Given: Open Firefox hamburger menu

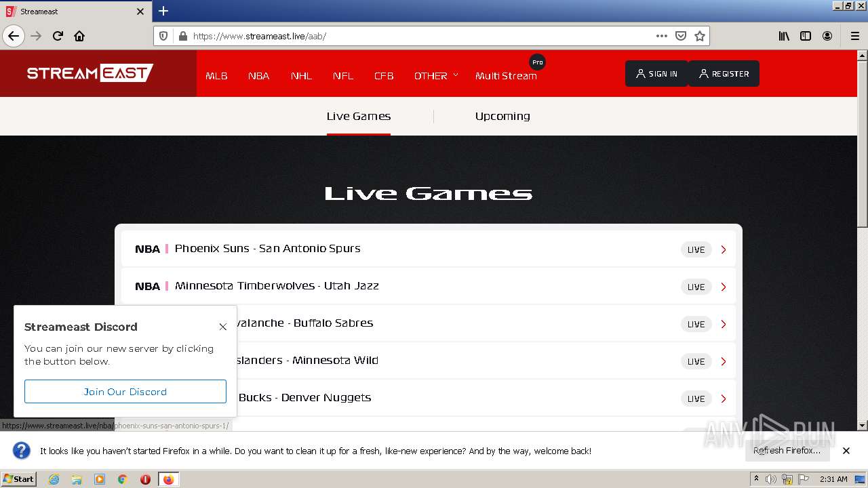Looking at the screenshot, I should pyautogui.click(x=854, y=36).
